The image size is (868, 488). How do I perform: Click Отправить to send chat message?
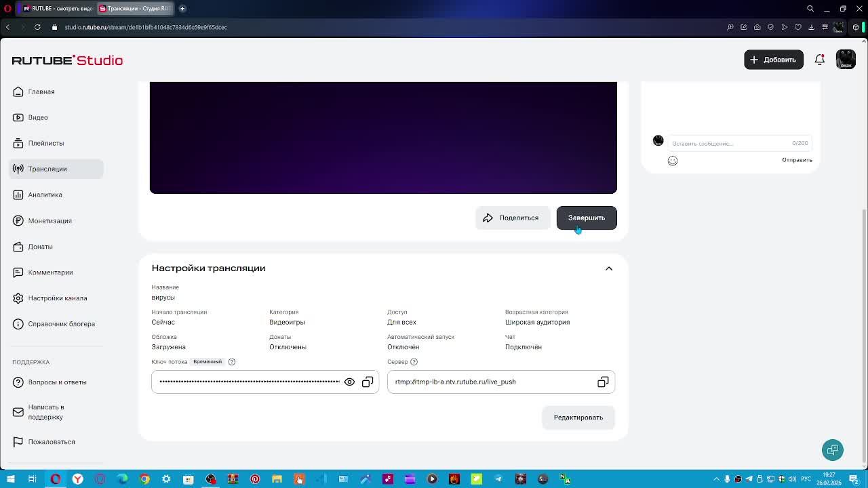pos(797,160)
